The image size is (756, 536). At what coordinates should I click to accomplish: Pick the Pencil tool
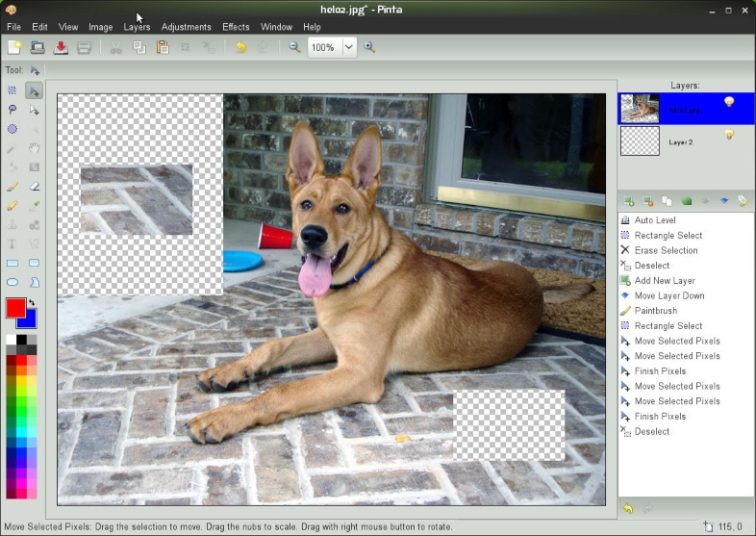13,206
